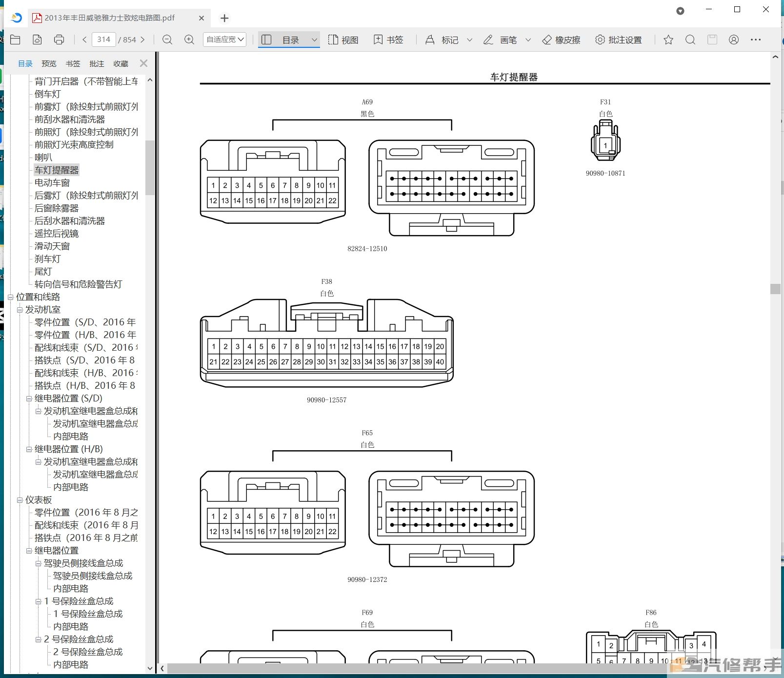The image size is (784, 678).
Task: Expand the 目录 toolbar dropdown arrow
Action: (314, 40)
